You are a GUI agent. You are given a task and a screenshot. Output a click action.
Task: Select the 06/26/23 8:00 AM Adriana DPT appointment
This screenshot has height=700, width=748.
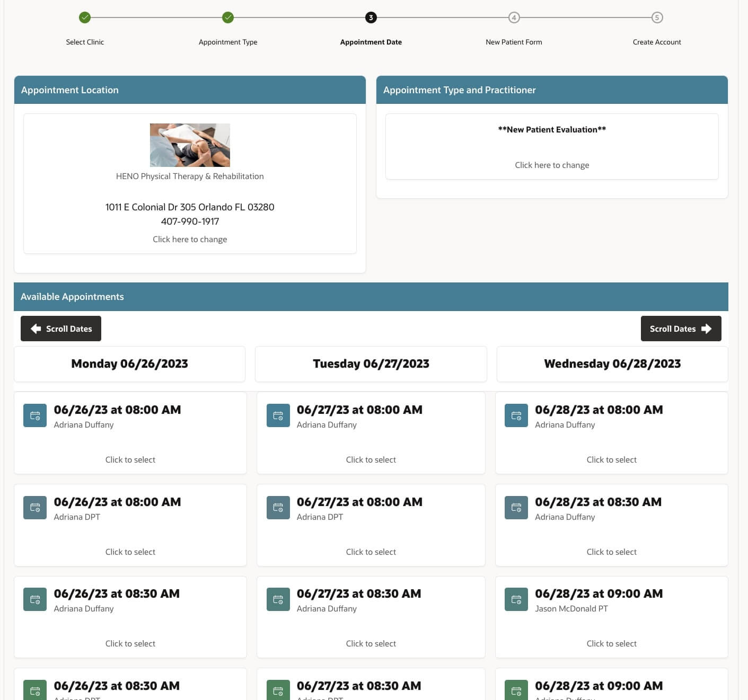(x=130, y=525)
